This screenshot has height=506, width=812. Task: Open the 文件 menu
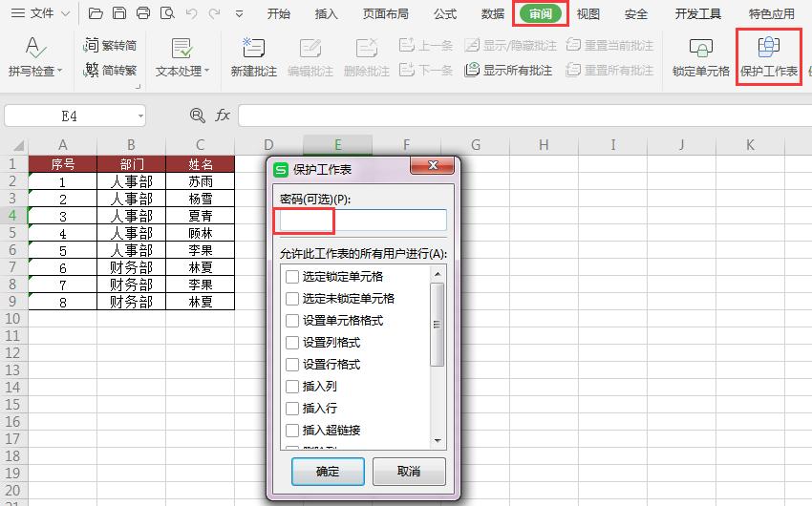(x=32, y=13)
